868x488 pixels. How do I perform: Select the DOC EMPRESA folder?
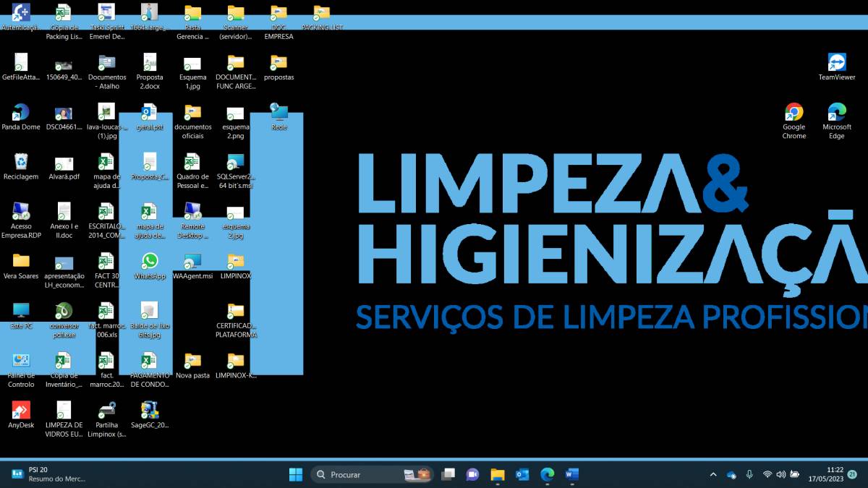278,22
